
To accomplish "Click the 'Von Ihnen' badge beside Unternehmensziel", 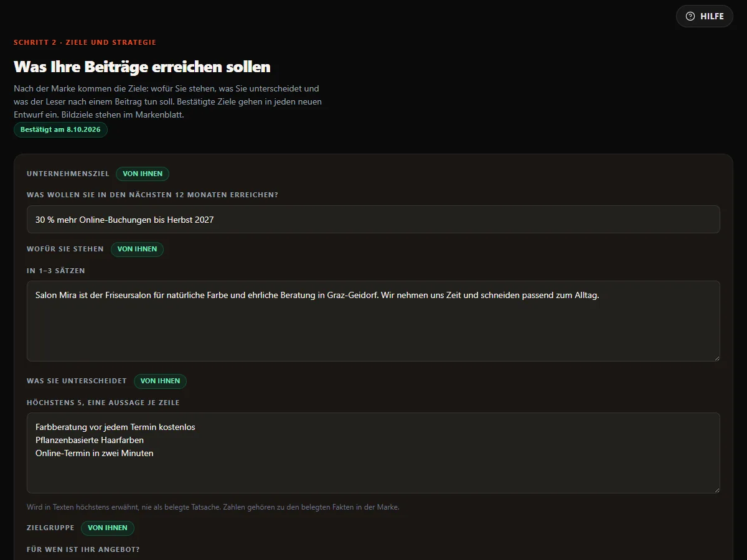I will [143, 174].
